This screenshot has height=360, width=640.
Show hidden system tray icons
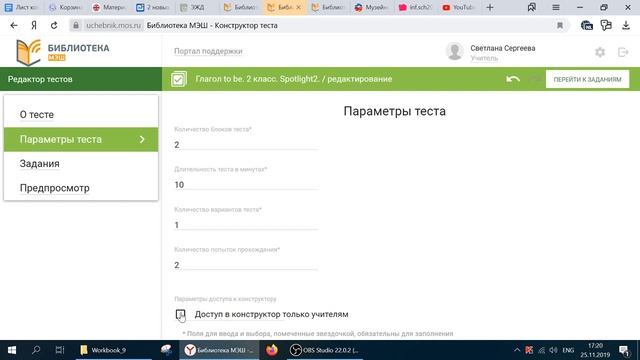tap(517, 350)
